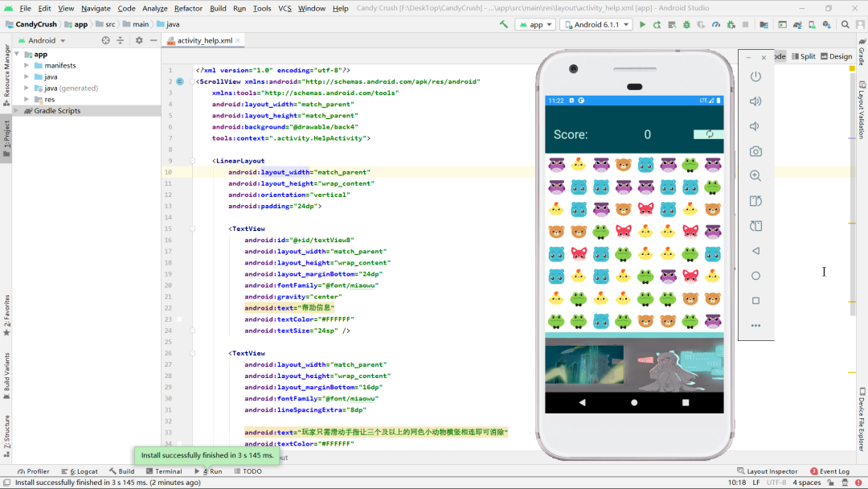868x489 pixels.
Task: Click the color swatch gutter at line 23
Action: [179, 319]
